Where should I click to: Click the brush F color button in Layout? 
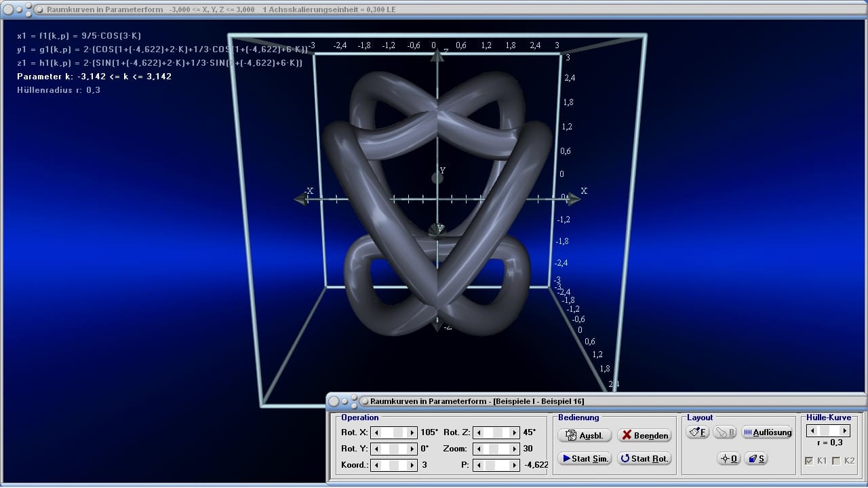point(698,432)
